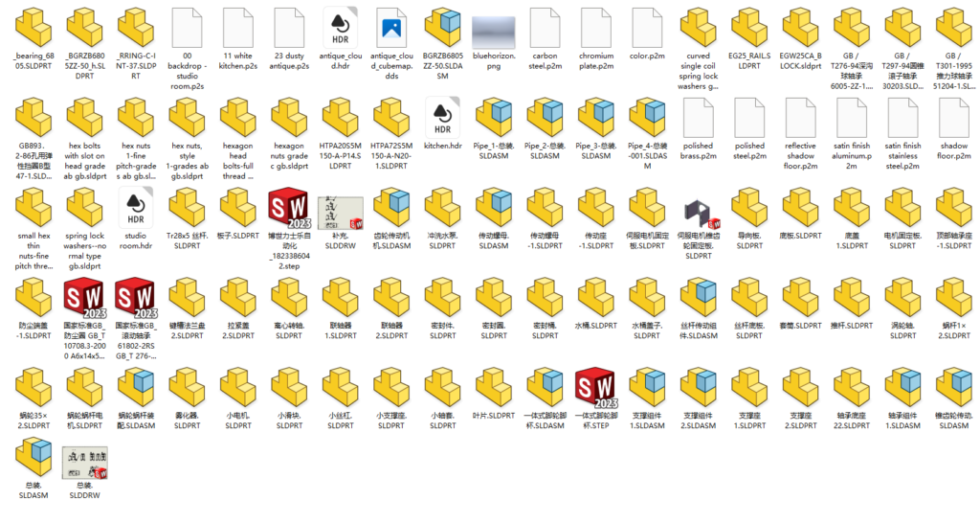Click the polished brass.p2m file icon

pyautogui.click(x=698, y=118)
